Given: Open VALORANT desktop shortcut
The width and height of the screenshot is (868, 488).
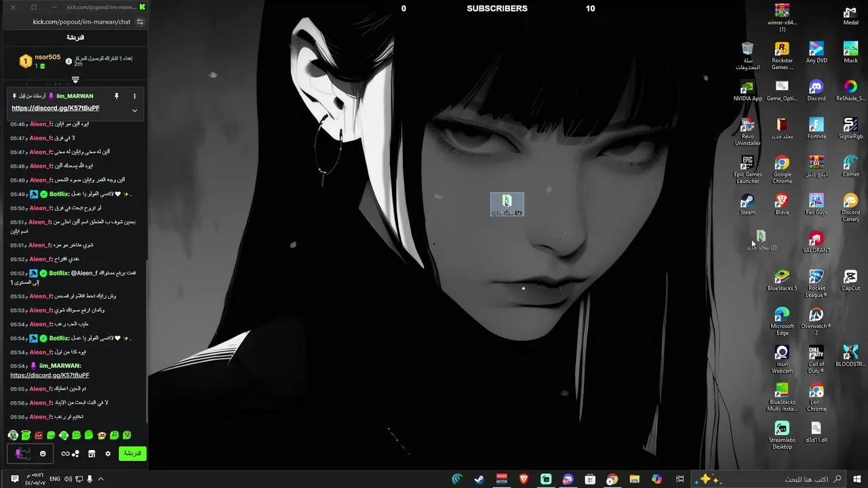Looking at the screenshot, I should (x=816, y=243).
